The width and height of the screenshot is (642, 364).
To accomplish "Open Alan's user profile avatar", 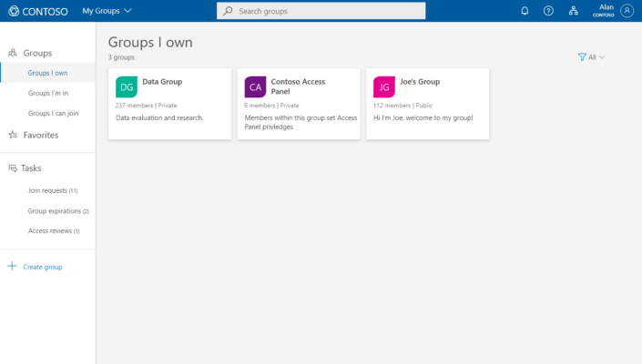I will [627, 11].
